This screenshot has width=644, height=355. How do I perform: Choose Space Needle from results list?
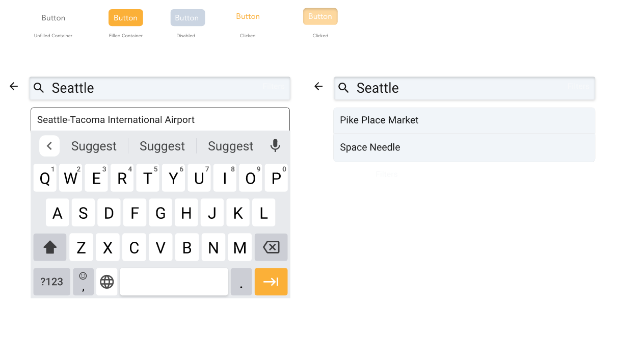pos(464,147)
